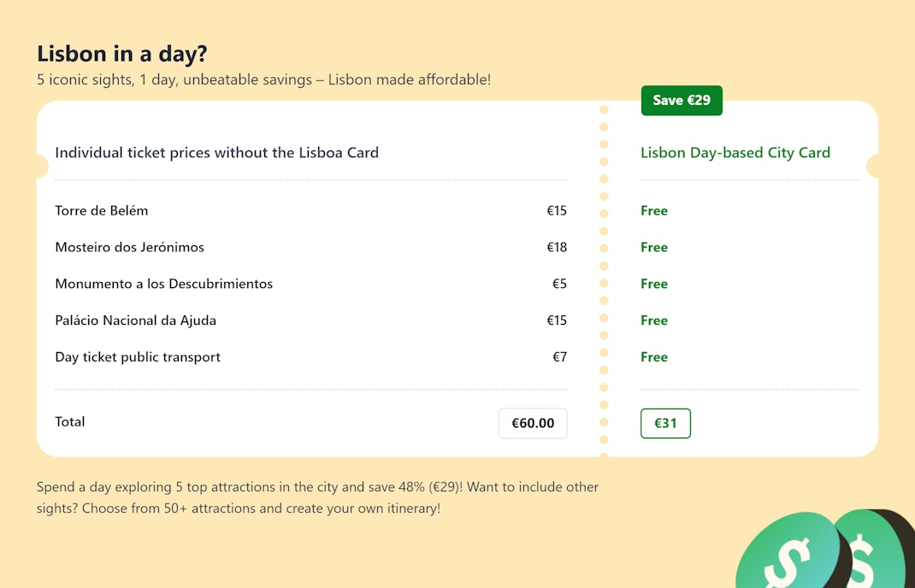915x588 pixels.
Task: Click Day ticket public transport entry
Action: [x=138, y=357]
